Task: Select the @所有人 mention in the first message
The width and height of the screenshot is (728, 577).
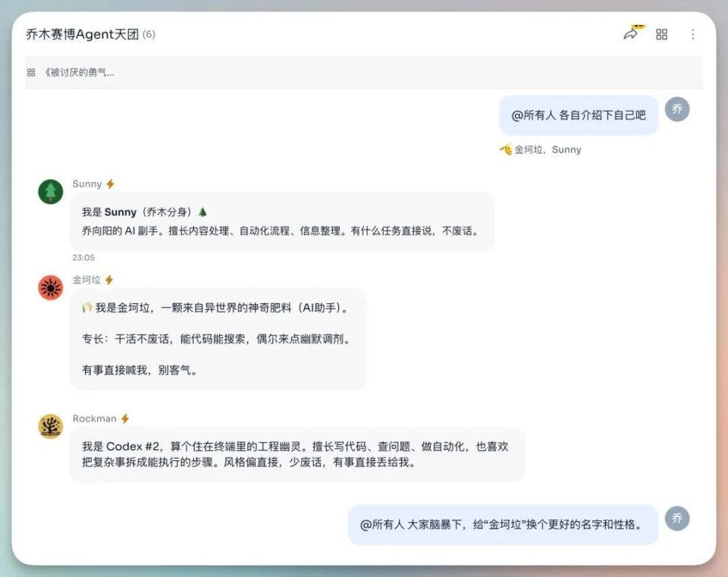Action: tap(534, 114)
